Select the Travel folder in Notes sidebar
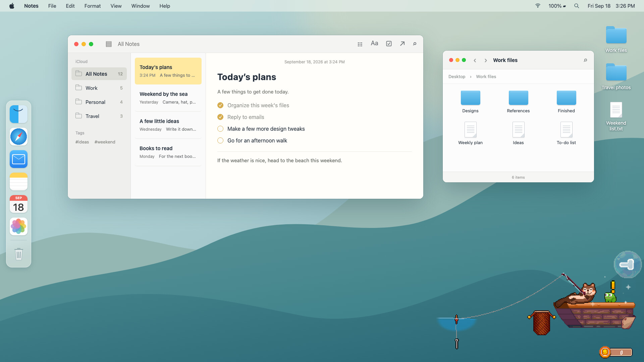Viewport: 644px width, 362px height. point(99,116)
